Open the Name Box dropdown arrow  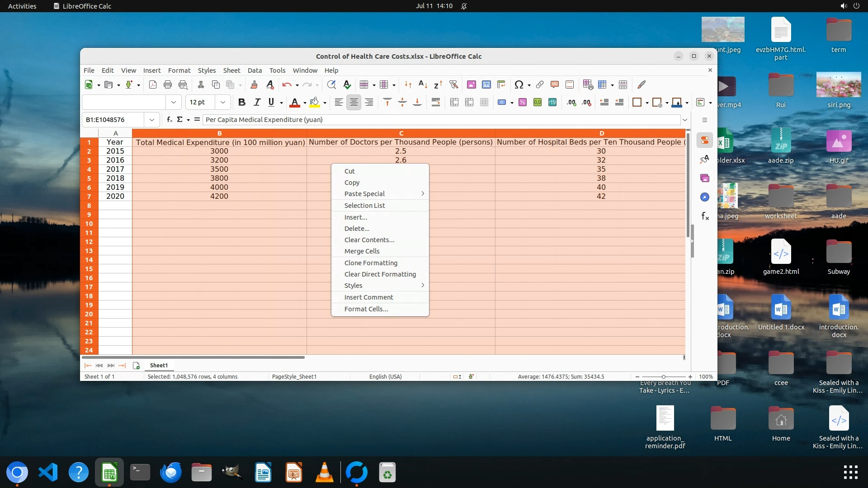point(152,120)
